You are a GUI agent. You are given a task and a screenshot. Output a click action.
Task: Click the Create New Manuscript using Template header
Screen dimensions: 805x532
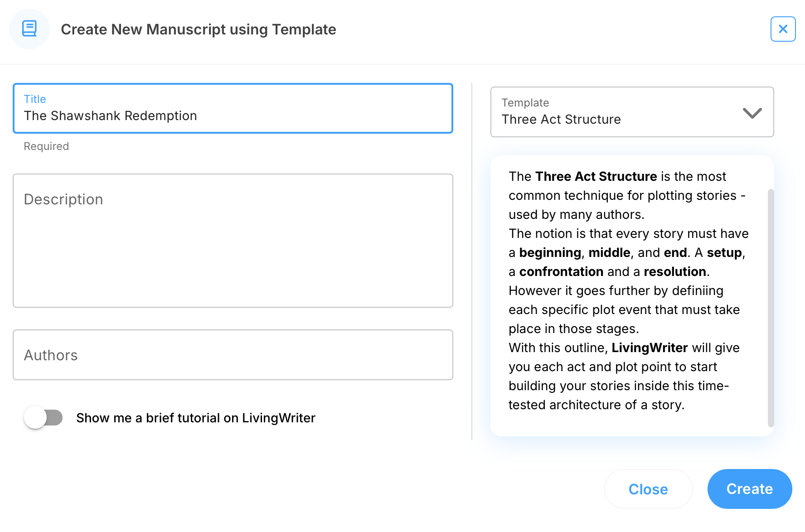pyautogui.click(x=199, y=29)
